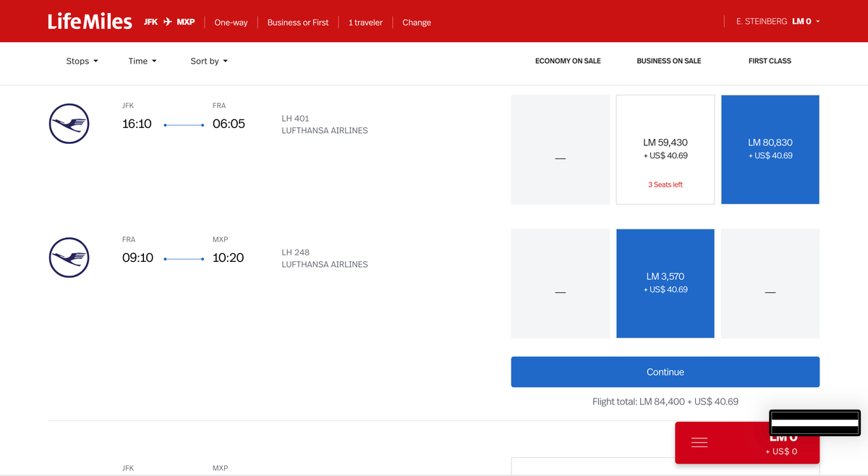
Task: Open the Sort by dropdown
Action: tap(209, 61)
